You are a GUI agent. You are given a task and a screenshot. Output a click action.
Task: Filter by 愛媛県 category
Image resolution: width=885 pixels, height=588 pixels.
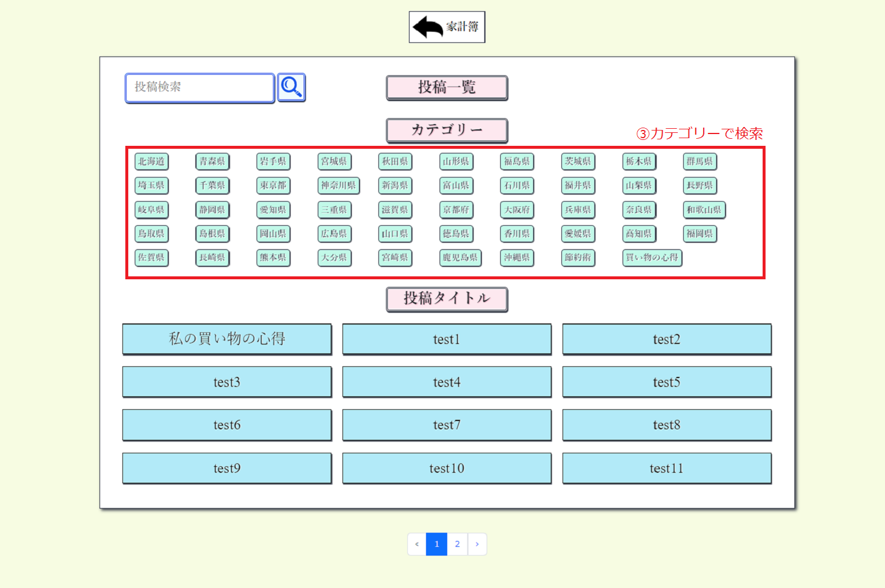[x=578, y=234]
